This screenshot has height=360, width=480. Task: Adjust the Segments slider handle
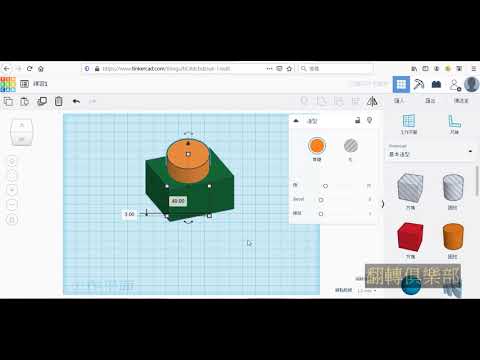coord(321,214)
